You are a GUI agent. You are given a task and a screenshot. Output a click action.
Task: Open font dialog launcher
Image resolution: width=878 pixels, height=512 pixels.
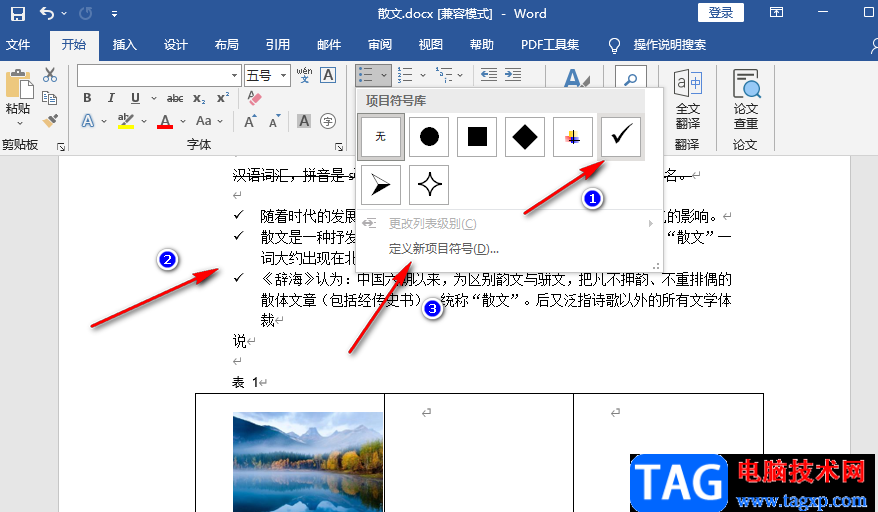click(339, 147)
